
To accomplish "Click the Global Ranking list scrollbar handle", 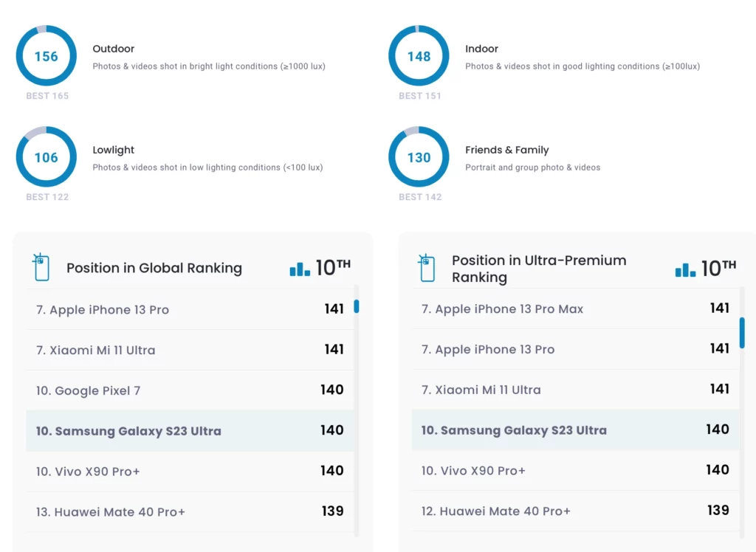I will click(x=357, y=306).
